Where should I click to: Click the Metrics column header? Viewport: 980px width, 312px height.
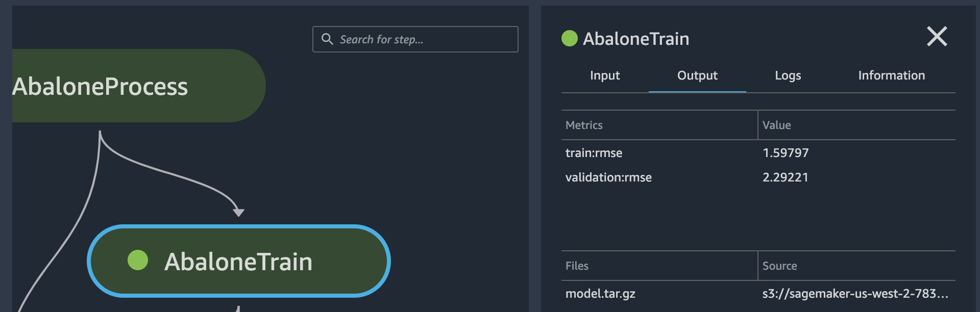pos(584,125)
